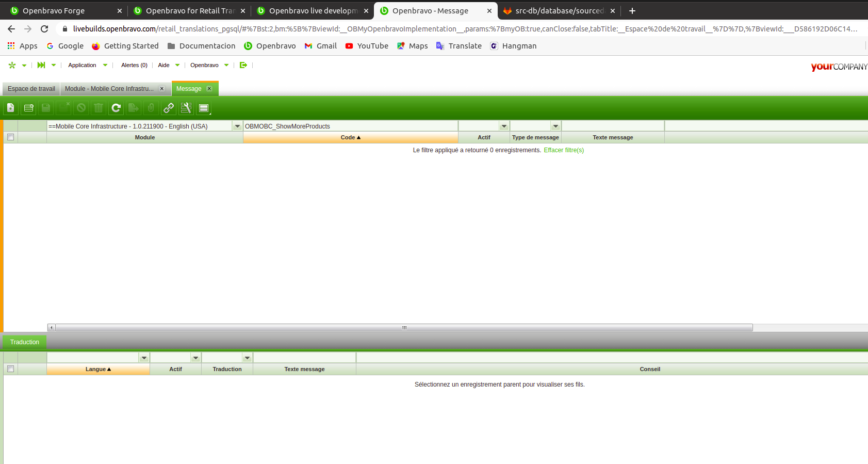The image size is (868, 464).
Task: Click the linked items chain icon
Action: coord(169,108)
